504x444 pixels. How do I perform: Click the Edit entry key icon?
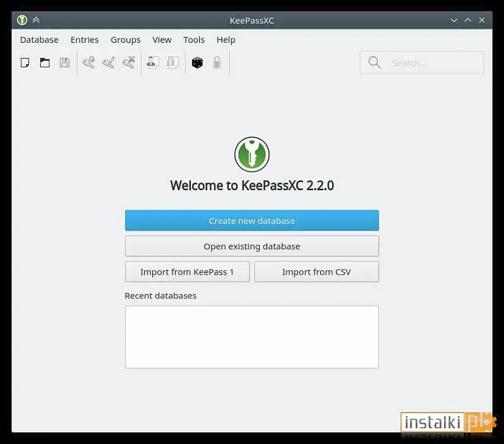(x=108, y=62)
